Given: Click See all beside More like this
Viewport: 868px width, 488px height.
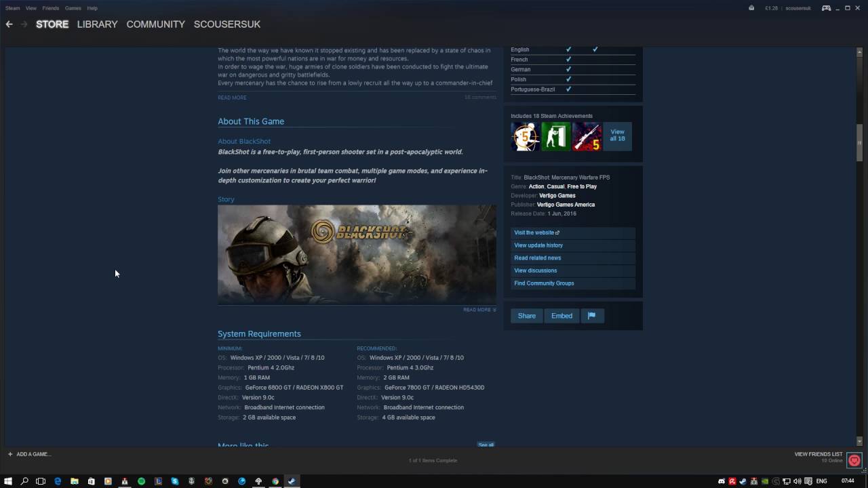Looking at the screenshot, I should coord(486,445).
